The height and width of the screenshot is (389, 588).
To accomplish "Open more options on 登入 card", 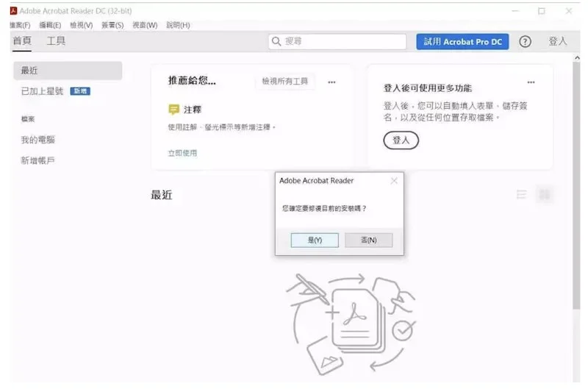I will (x=531, y=82).
